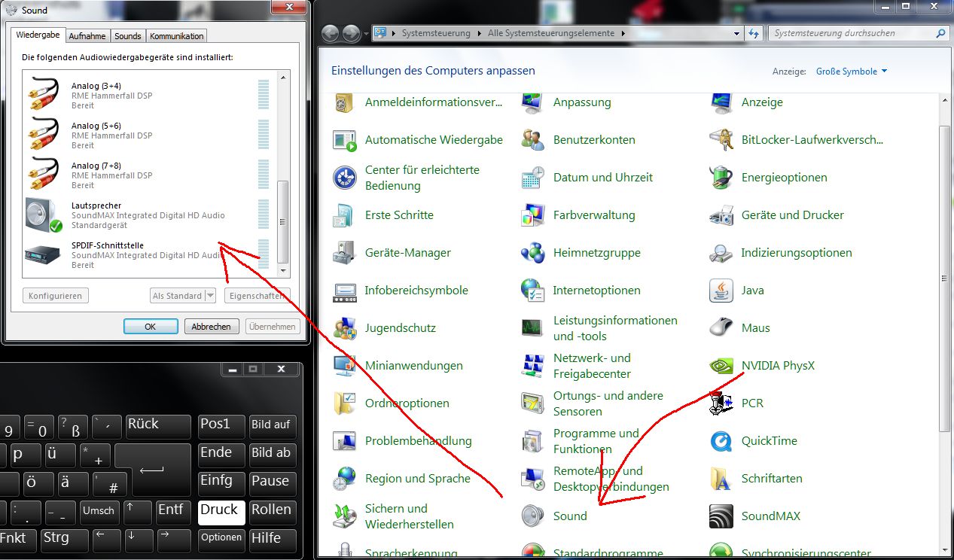
Task: Open the Anzeige view mode dropdown
Action: point(852,72)
